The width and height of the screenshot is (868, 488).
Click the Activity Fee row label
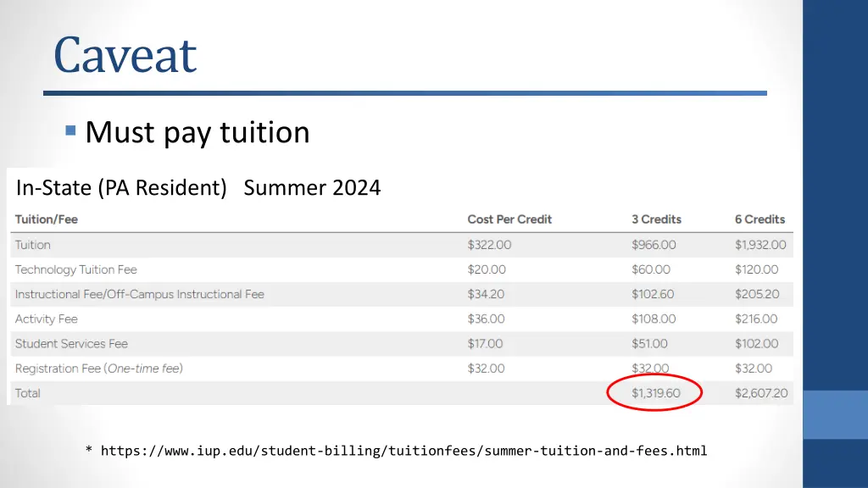(47, 319)
